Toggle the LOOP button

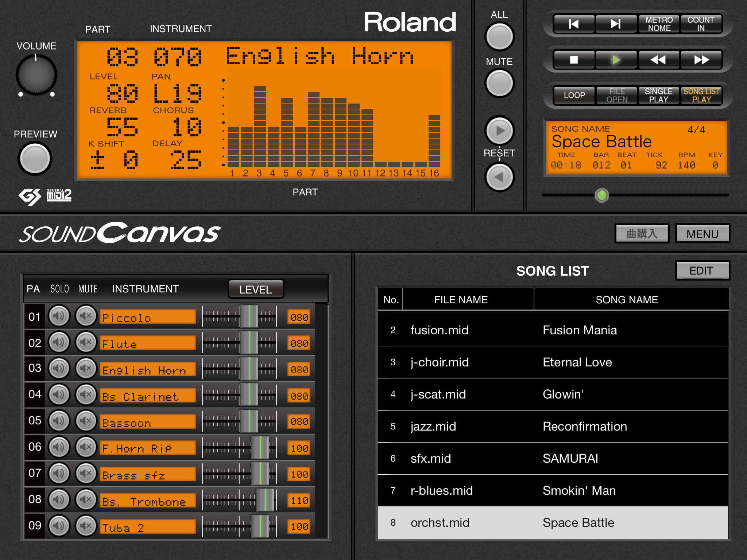pos(574,95)
